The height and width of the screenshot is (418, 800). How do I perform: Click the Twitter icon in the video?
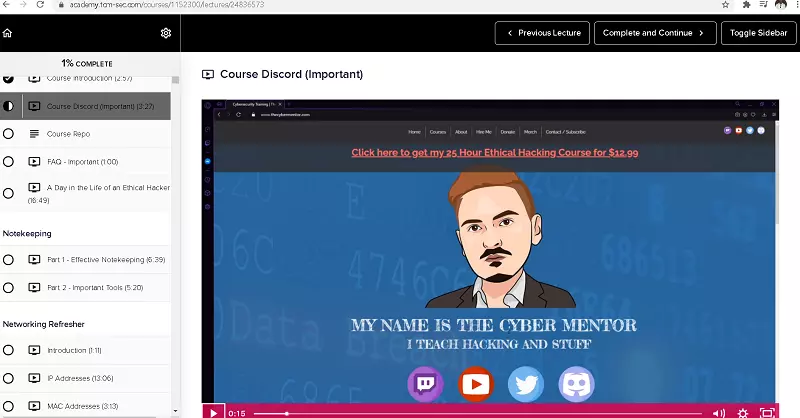point(525,384)
